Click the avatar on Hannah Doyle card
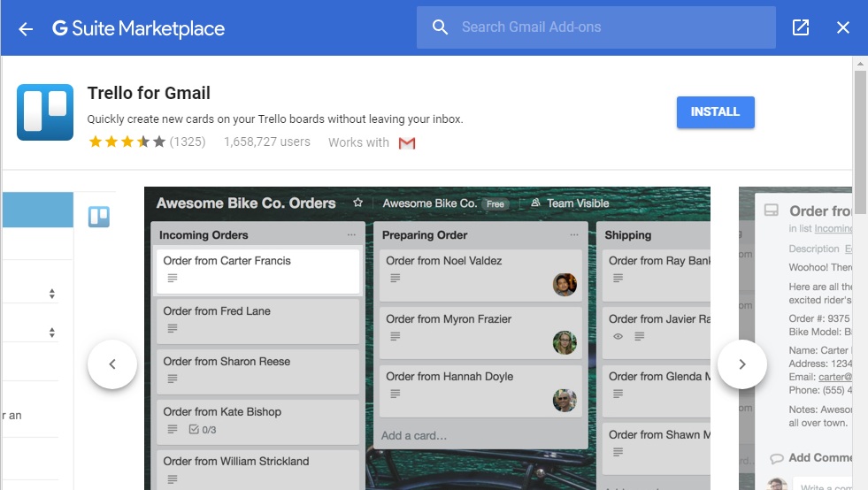 (x=565, y=401)
